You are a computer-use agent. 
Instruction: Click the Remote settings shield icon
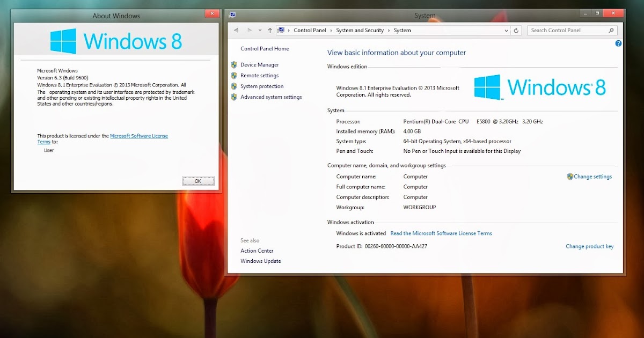pos(234,75)
